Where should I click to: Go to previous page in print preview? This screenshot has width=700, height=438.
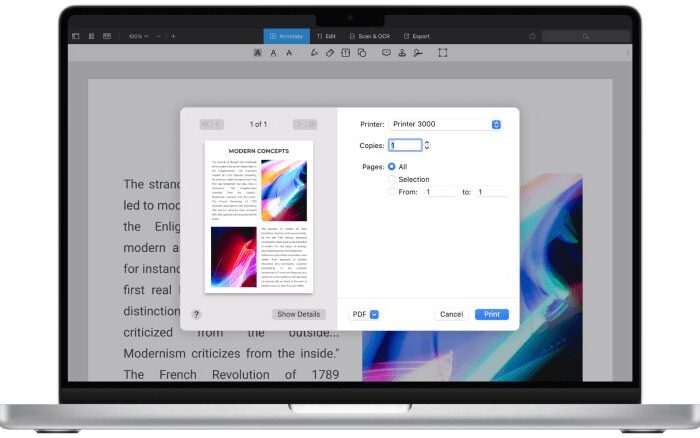(x=218, y=124)
